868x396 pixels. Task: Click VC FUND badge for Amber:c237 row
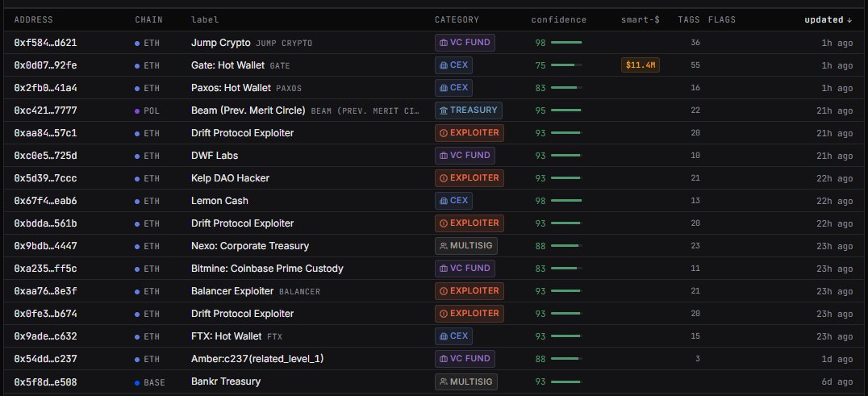tap(465, 358)
